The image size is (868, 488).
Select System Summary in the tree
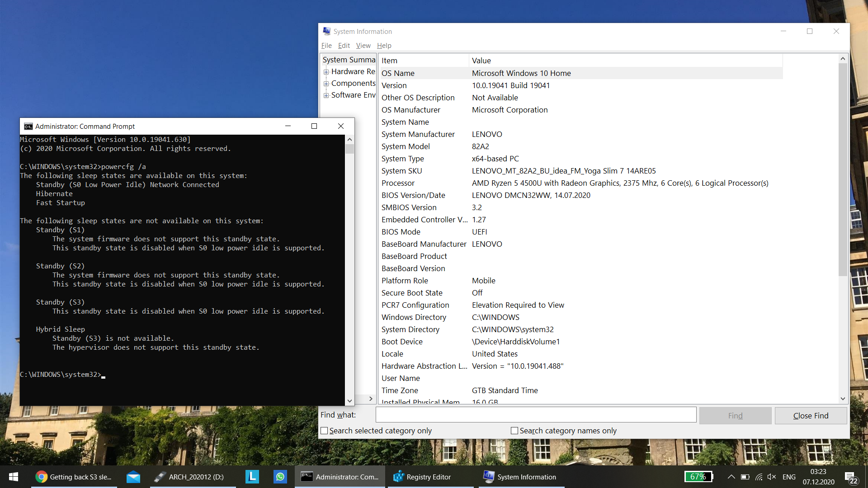pos(349,60)
